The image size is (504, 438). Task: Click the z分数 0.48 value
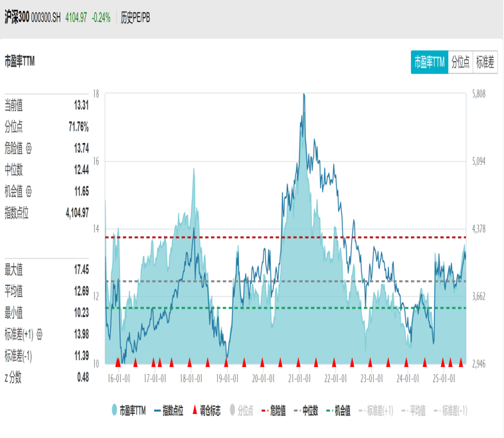tap(83, 377)
